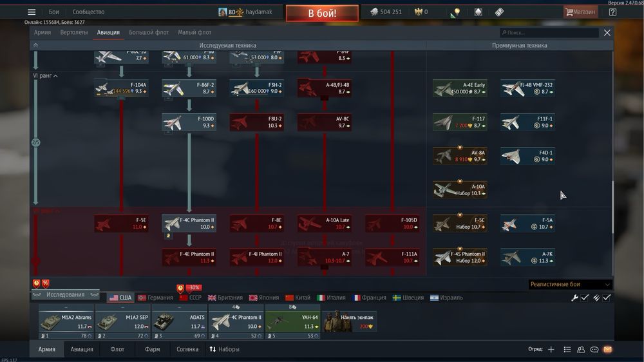Open the chat bubble icon
644x362 pixels.
[594, 349]
